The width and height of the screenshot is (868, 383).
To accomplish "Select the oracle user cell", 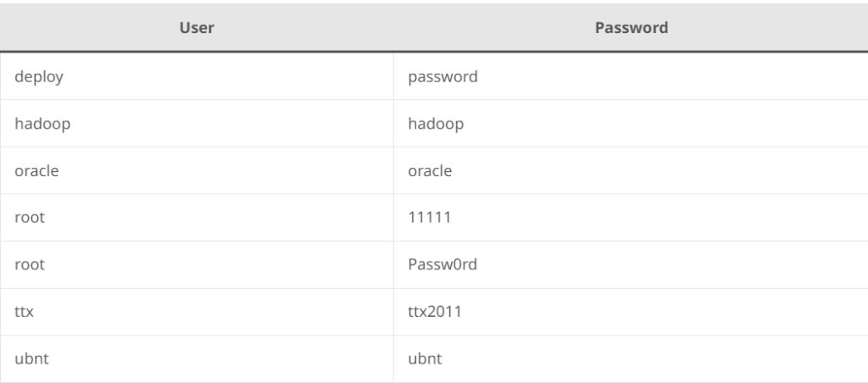I will tap(197, 170).
